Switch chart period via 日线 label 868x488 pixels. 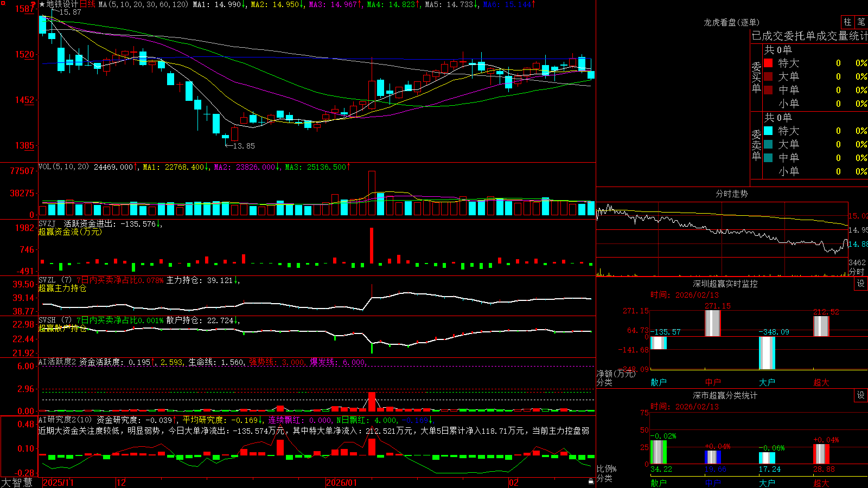[87, 4]
